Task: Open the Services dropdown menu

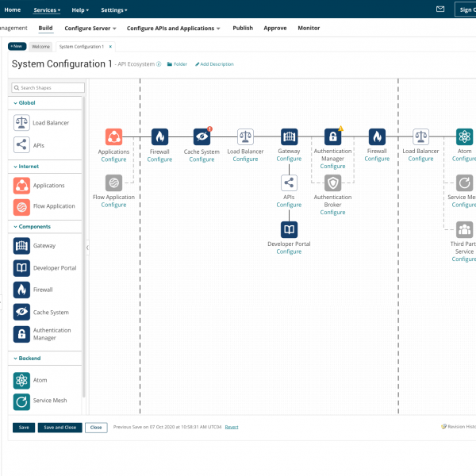Action: (47, 10)
